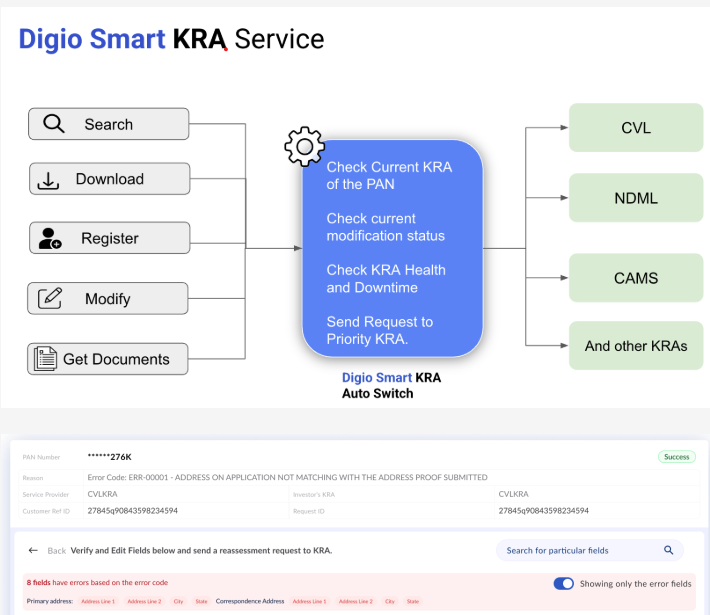The width and height of the screenshot is (710, 615).
Task: Click the Modify pencil icon
Action: click(x=50, y=298)
